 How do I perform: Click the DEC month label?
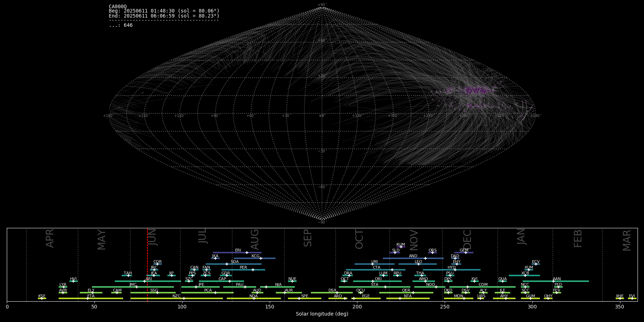pos(467,239)
